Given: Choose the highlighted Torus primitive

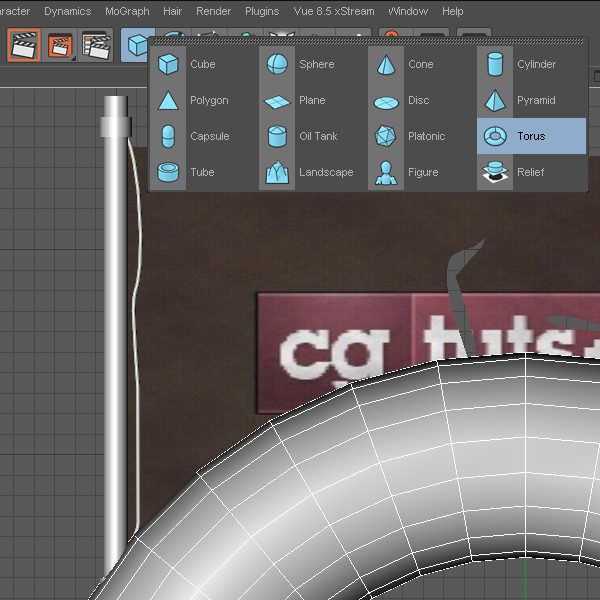Looking at the screenshot, I should coord(532,136).
